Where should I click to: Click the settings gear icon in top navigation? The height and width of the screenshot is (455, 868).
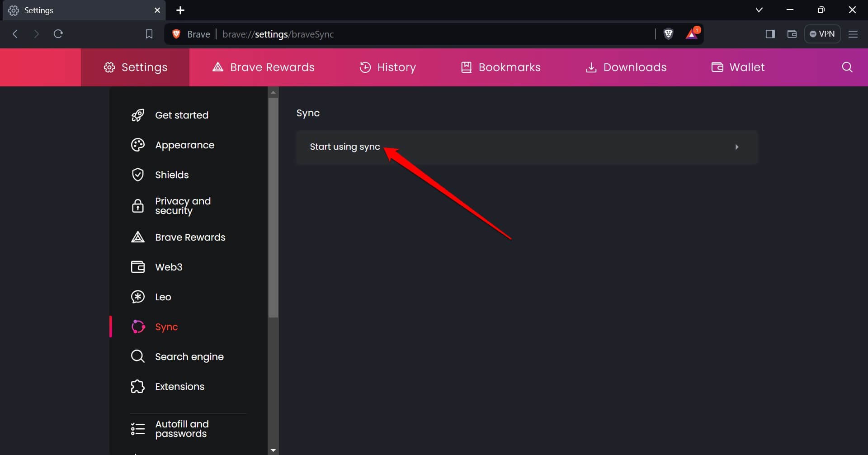(x=109, y=67)
